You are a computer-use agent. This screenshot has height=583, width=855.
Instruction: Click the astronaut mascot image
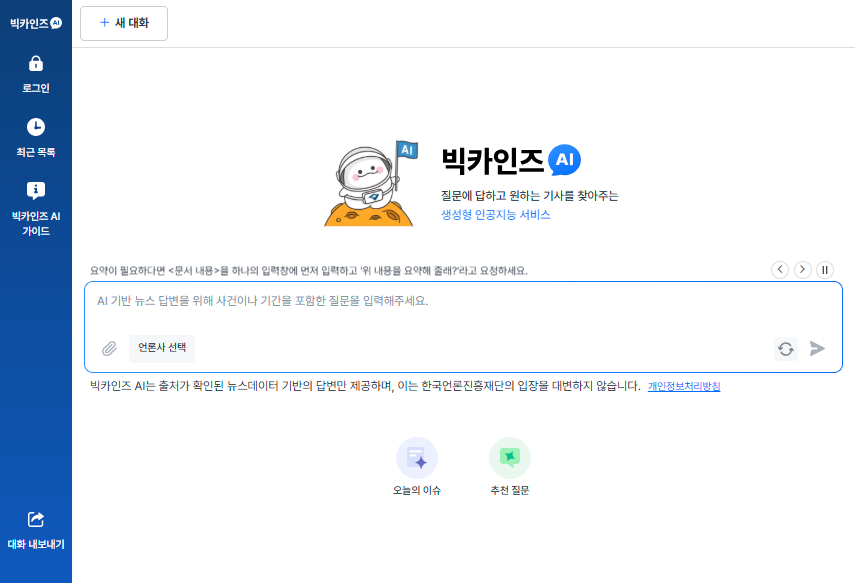coord(371,183)
